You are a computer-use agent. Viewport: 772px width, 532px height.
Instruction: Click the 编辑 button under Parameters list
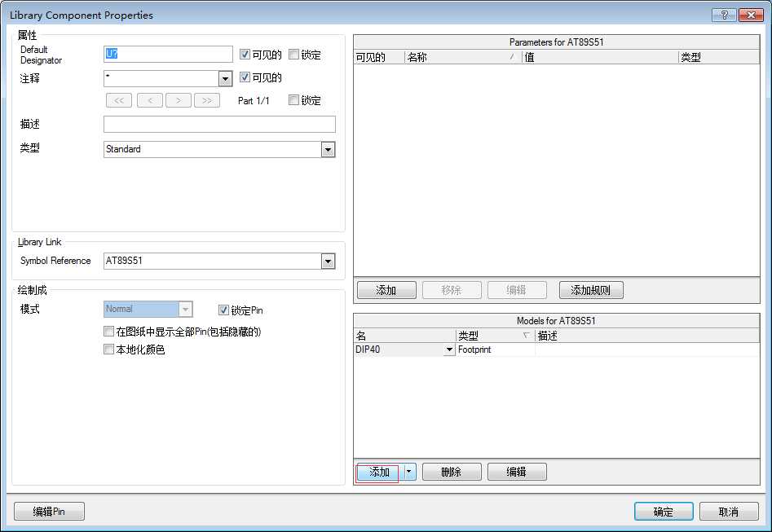(x=517, y=290)
